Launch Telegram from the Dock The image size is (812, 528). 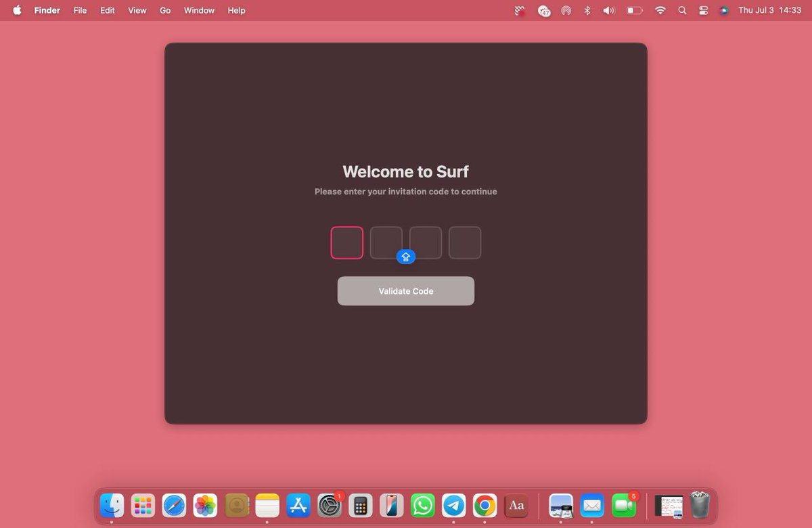453,505
